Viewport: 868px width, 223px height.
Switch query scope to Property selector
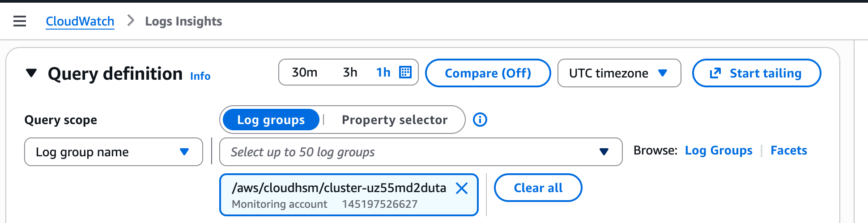[x=394, y=120]
